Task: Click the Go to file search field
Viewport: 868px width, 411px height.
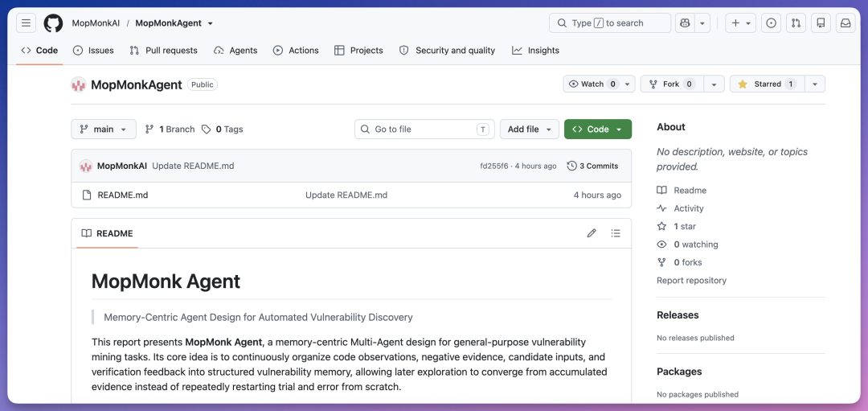Action: (x=424, y=129)
